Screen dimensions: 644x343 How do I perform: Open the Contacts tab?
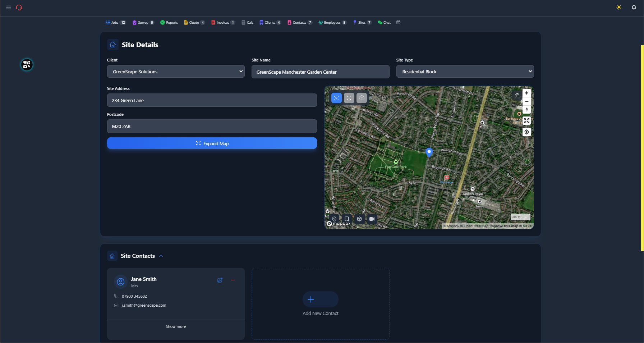point(300,22)
